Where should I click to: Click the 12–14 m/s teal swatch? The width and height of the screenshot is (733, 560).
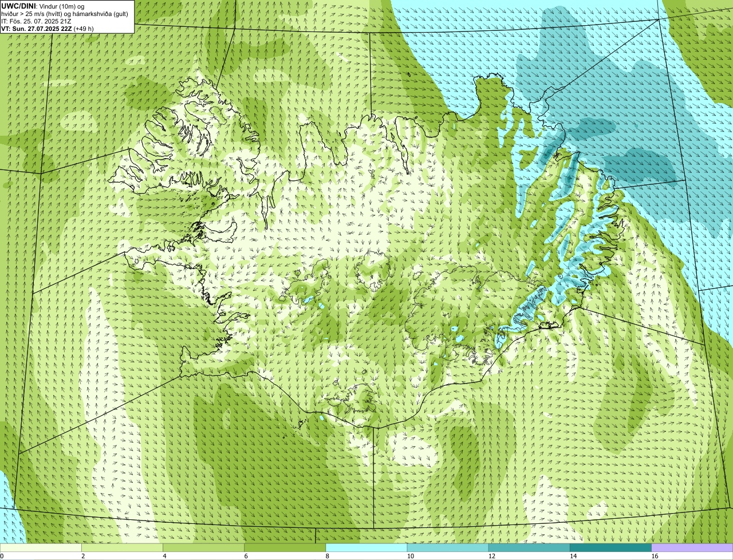click(x=529, y=548)
